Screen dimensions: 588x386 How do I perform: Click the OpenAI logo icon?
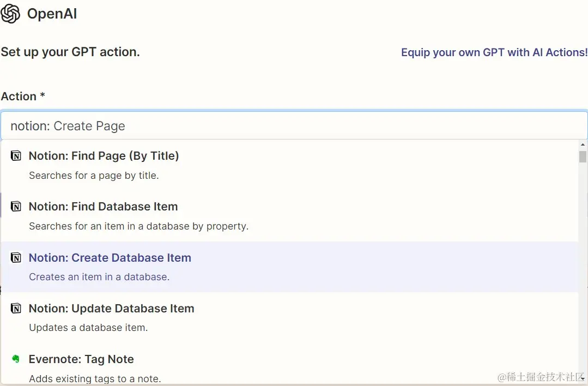pos(10,14)
